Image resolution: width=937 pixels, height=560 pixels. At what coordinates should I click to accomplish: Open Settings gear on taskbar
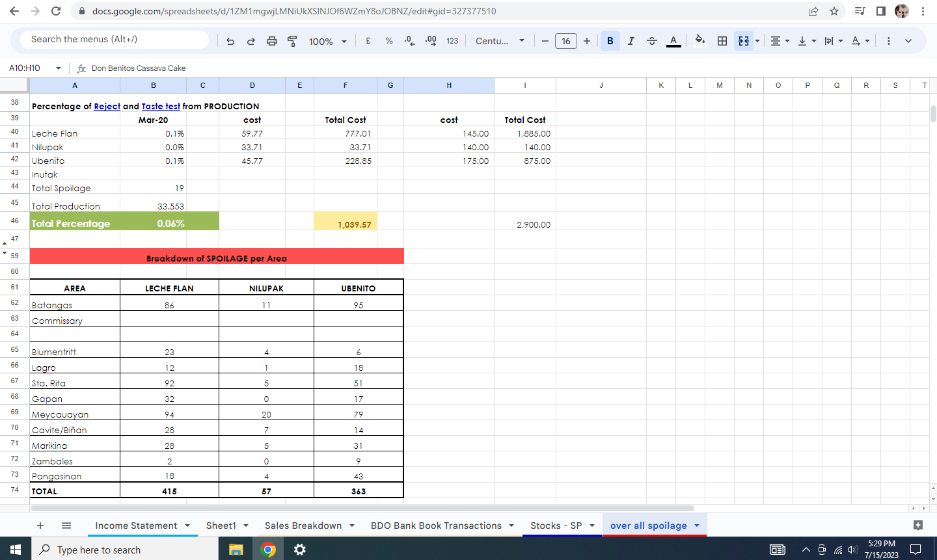tap(300, 550)
